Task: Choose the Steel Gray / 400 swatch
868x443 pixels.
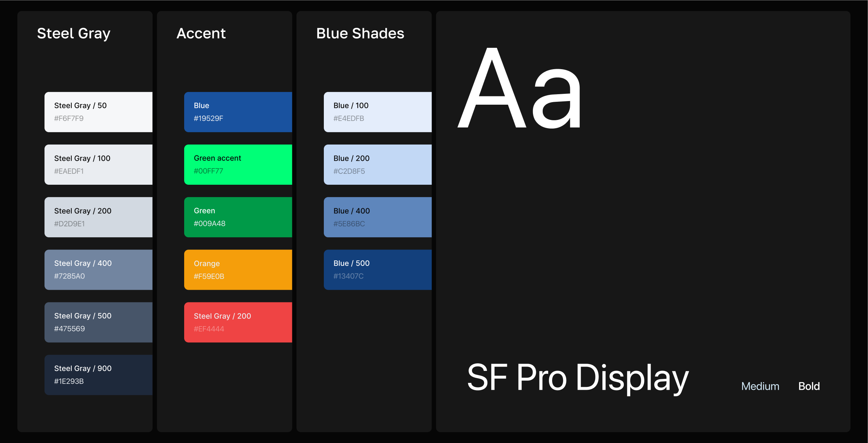Action: [x=98, y=269]
